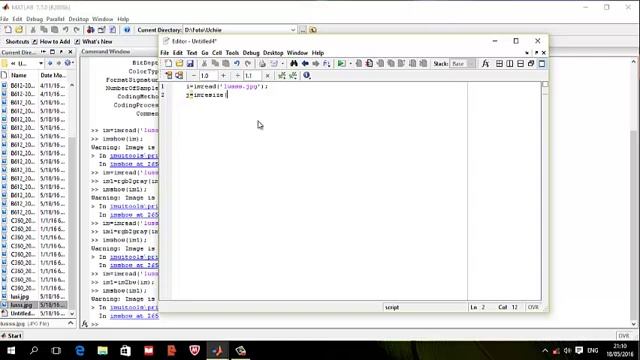Viewport: 640px width, 360px height.
Task: Open the What's New shortcut
Action: click(93, 42)
